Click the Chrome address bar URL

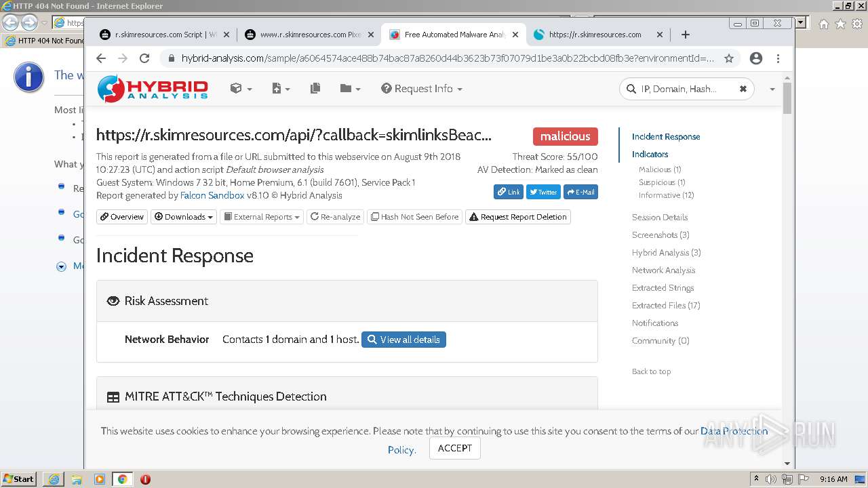point(448,58)
